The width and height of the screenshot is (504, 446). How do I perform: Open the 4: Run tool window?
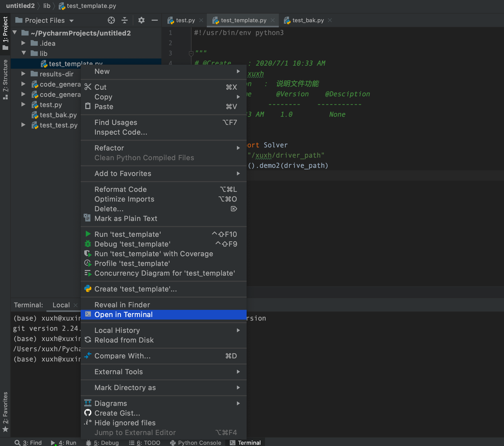coord(64,442)
